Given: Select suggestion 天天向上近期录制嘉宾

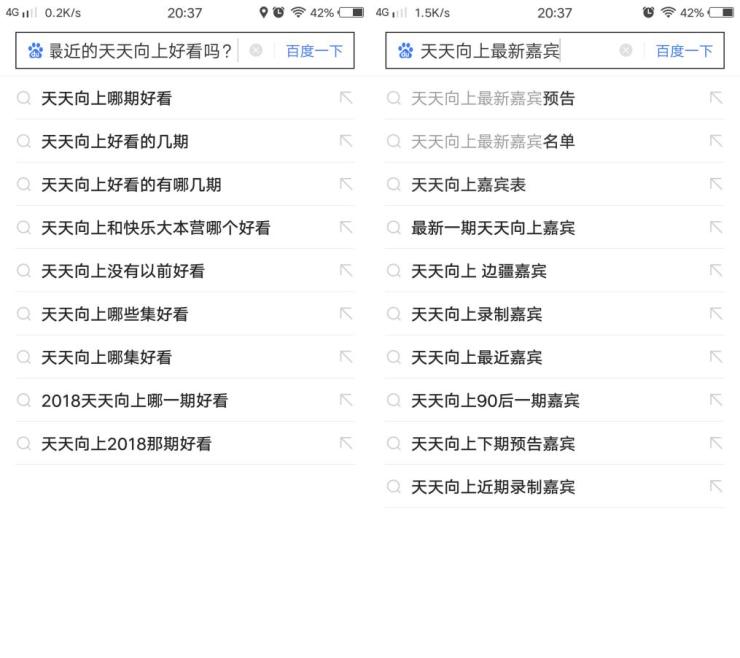Looking at the screenshot, I should [x=555, y=487].
